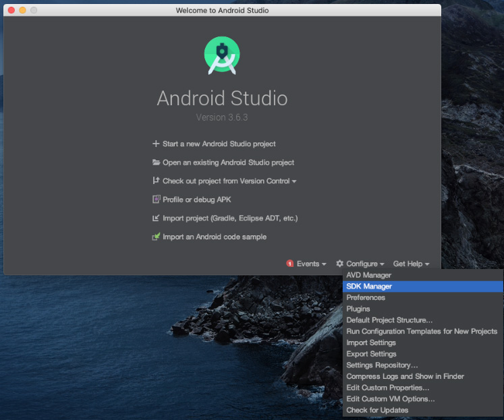Screen dimensions: 504x420
Task: Click the Import project arrow icon
Action: pos(156,218)
